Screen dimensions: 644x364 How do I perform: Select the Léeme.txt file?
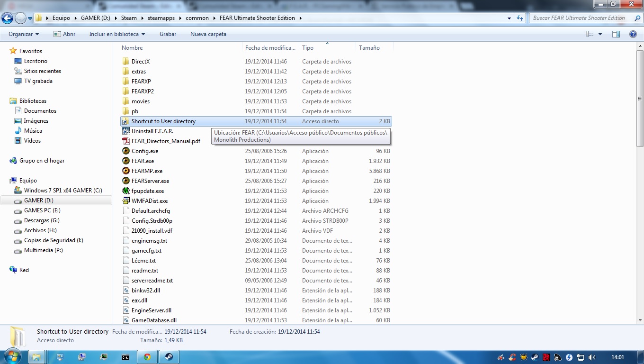tap(143, 261)
